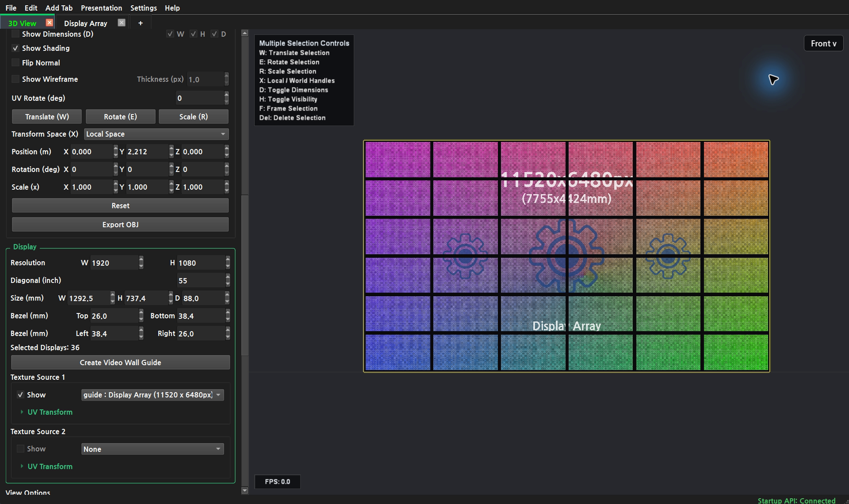Click the Export OBJ button
Screen dimensions: 849x504
click(120, 225)
